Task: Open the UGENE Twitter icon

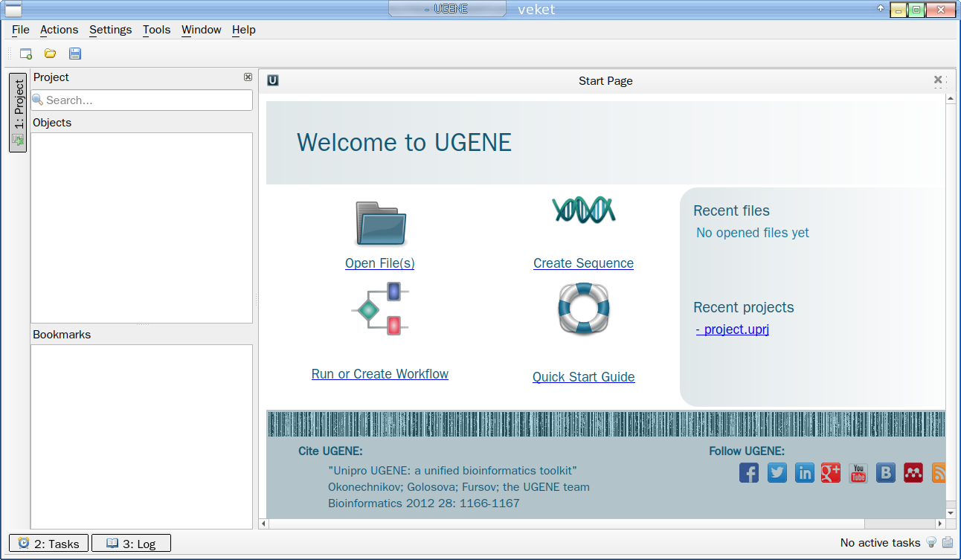Action: point(777,472)
